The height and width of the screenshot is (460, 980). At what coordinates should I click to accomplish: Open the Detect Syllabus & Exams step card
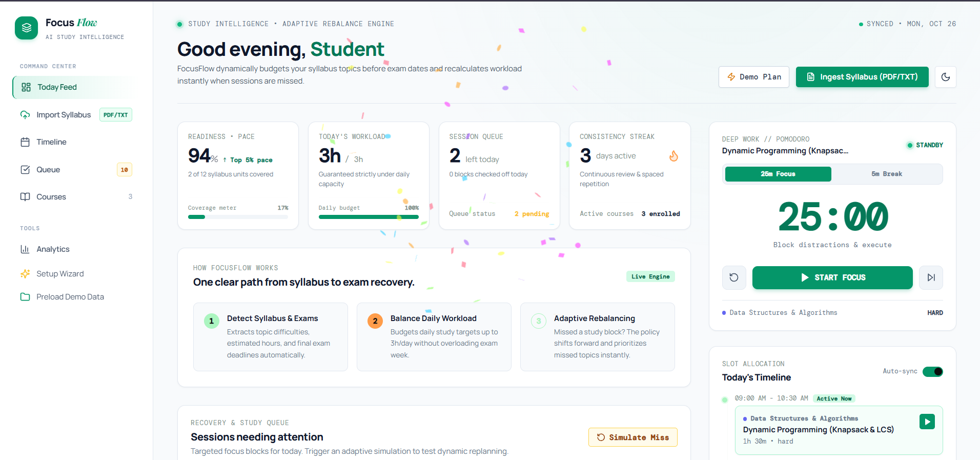click(x=271, y=337)
